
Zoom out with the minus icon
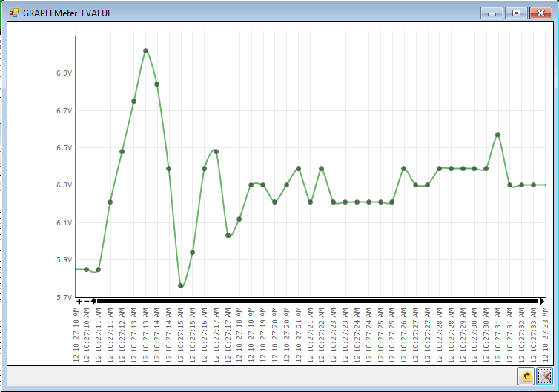click(86, 302)
